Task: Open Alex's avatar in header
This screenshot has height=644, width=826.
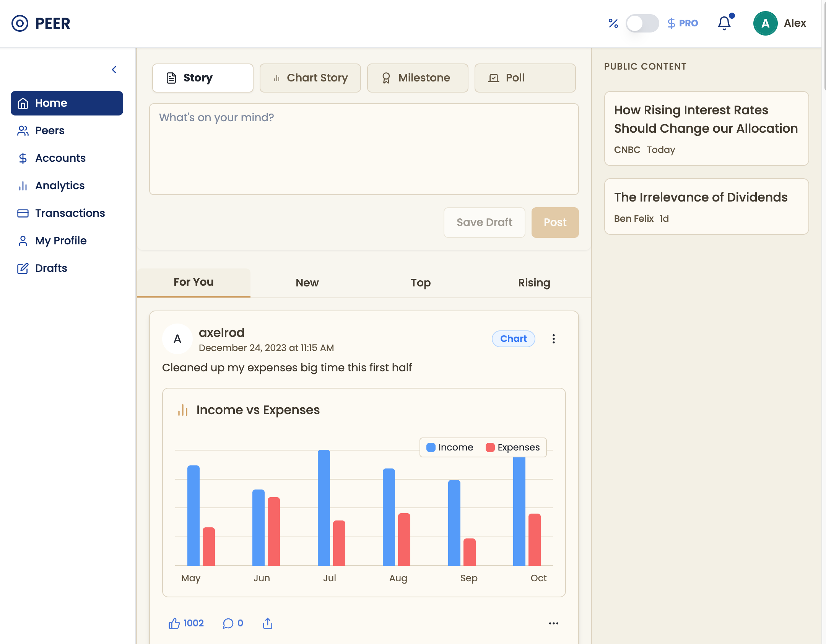Action: 765,23
